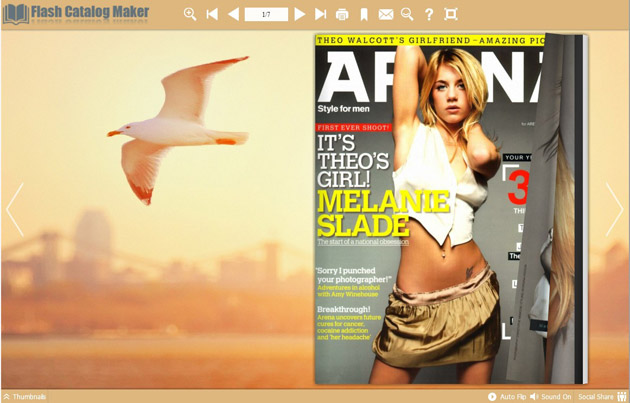630x403 pixels.
Task: Click the zoom in magnifier icon
Action: click(x=190, y=14)
